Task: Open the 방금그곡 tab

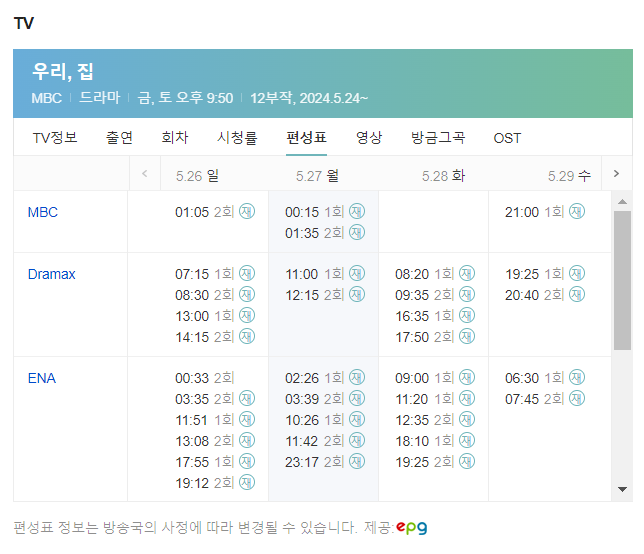Action: (x=438, y=138)
